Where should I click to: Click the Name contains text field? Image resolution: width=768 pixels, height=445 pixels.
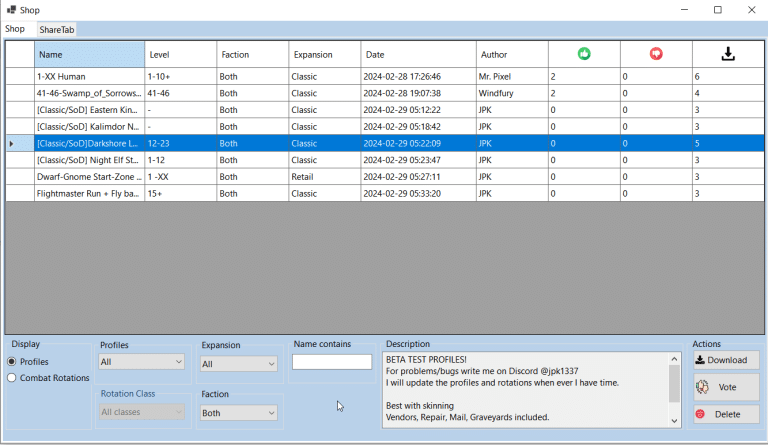(331, 362)
